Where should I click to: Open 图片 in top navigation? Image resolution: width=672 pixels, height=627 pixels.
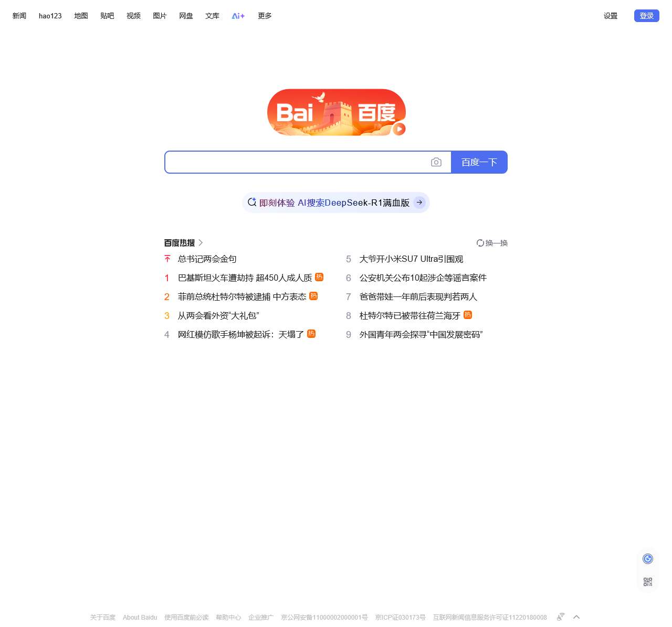pyautogui.click(x=160, y=16)
